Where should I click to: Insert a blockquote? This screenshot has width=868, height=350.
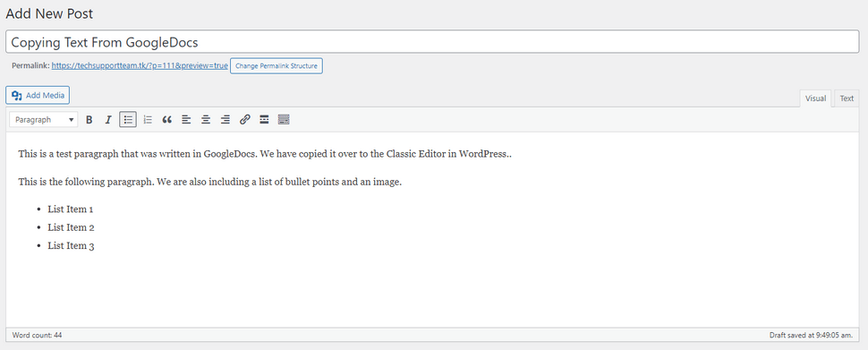click(166, 120)
